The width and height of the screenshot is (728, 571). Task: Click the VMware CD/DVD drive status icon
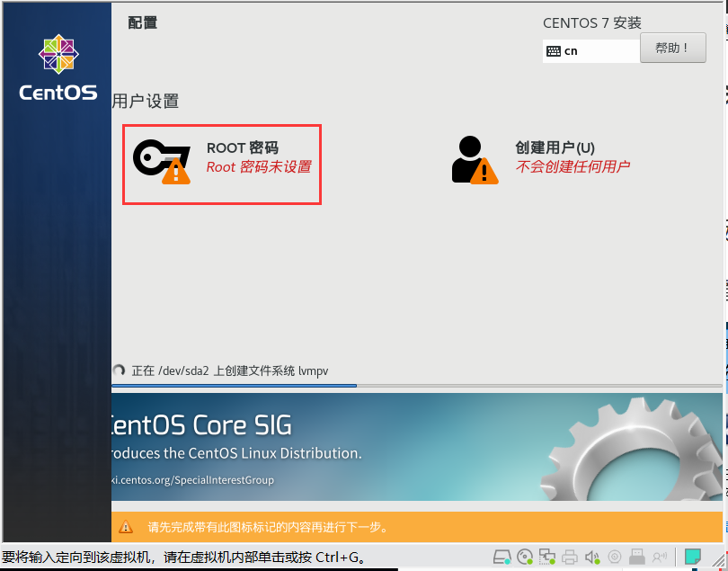click(525, 557)
